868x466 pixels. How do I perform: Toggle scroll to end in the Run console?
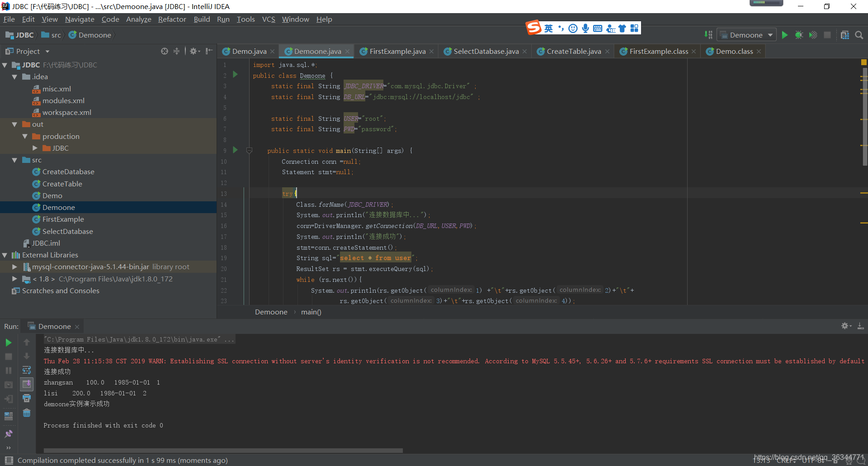[x=27, y=384]
